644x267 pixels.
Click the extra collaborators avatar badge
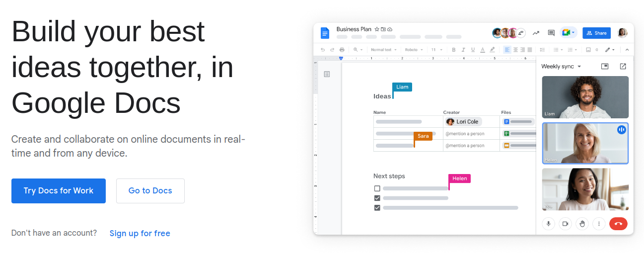click(x=521, y=33)
